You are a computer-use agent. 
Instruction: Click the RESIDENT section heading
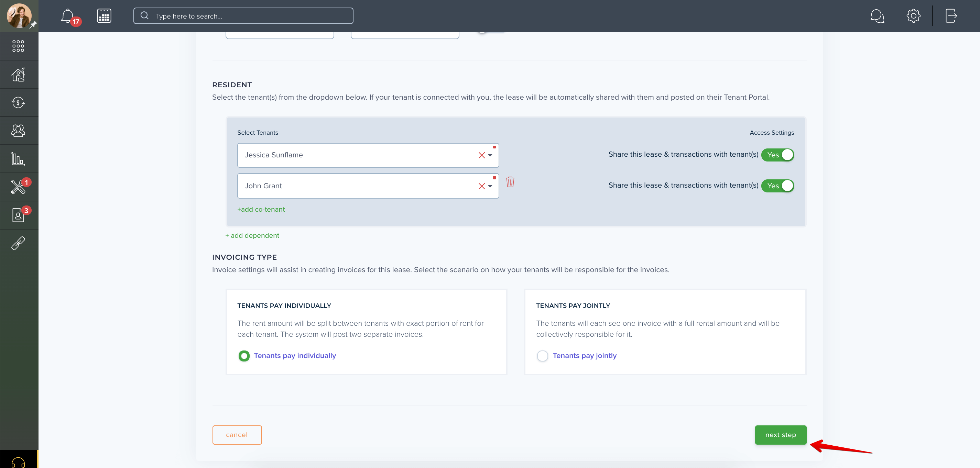(232, 85)
